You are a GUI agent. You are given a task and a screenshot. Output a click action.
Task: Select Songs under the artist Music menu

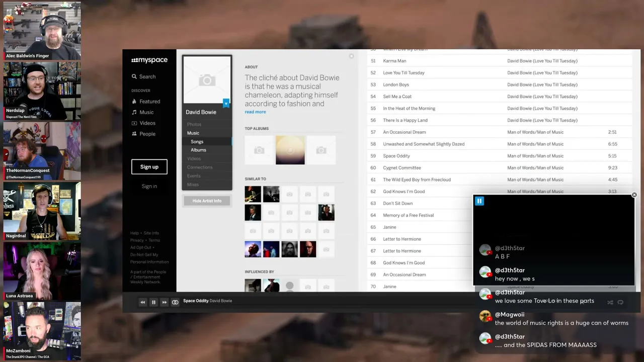[197, 142]
